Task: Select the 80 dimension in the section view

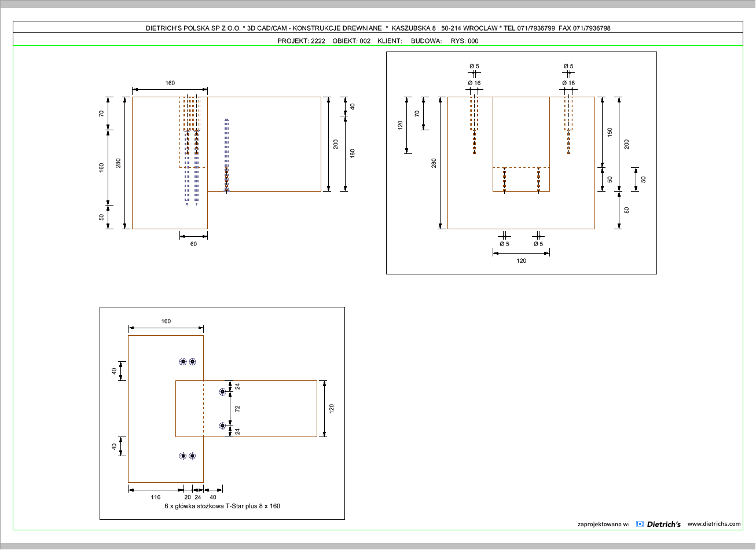Action: (626, 210)
